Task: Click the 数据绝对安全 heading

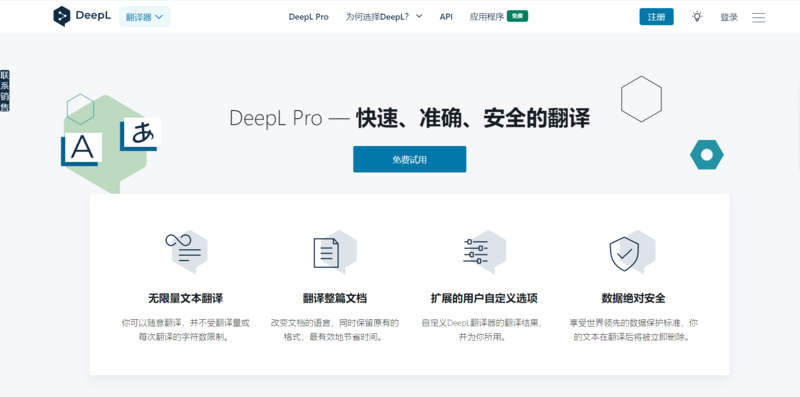Action: pos(633,299)
